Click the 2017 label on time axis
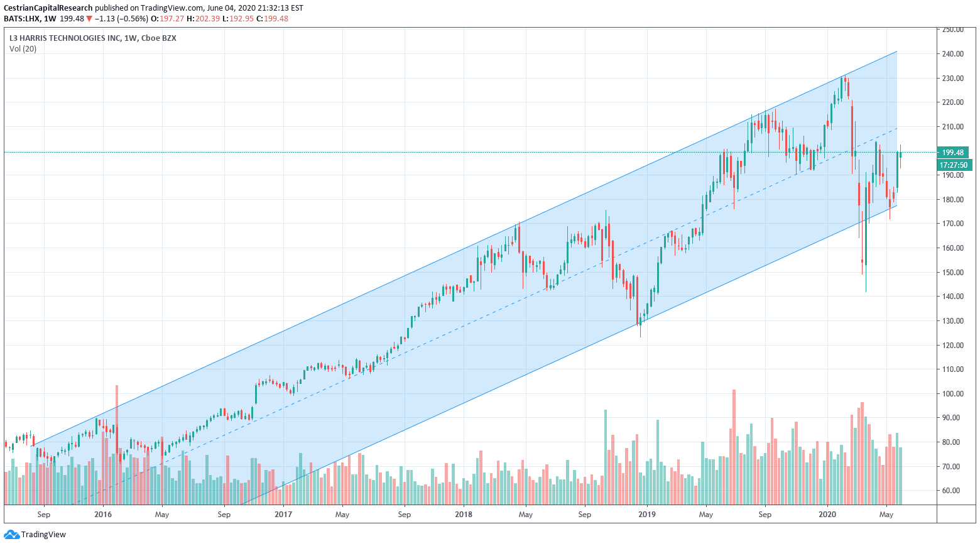This screenshot has height=546, width=980. [283, 515]
